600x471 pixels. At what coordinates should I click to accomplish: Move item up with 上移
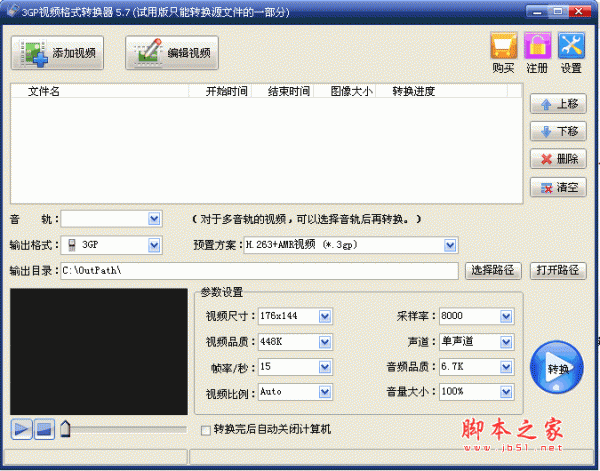pyautogui.click(x=558, y=104)
